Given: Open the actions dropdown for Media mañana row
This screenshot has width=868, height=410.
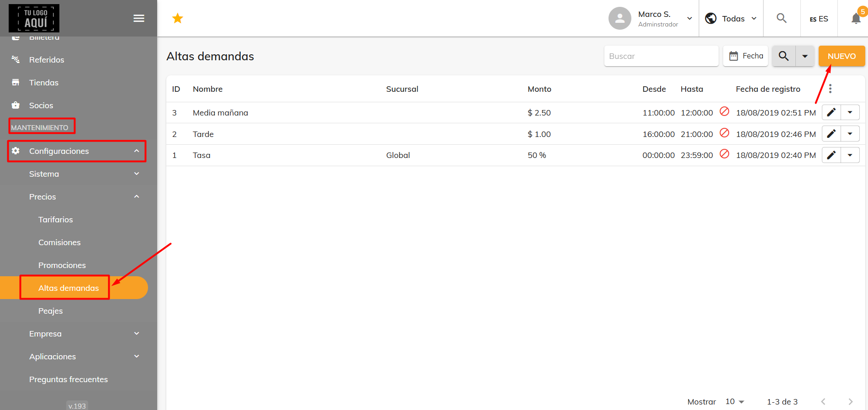Looking at the screenshot, I should (x=850, y=112).
